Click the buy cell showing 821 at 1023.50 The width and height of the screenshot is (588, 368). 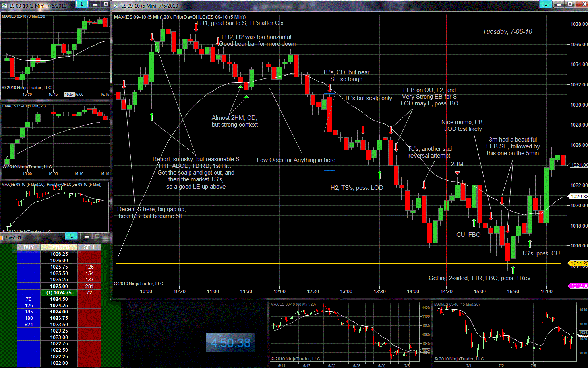(29, 325)
